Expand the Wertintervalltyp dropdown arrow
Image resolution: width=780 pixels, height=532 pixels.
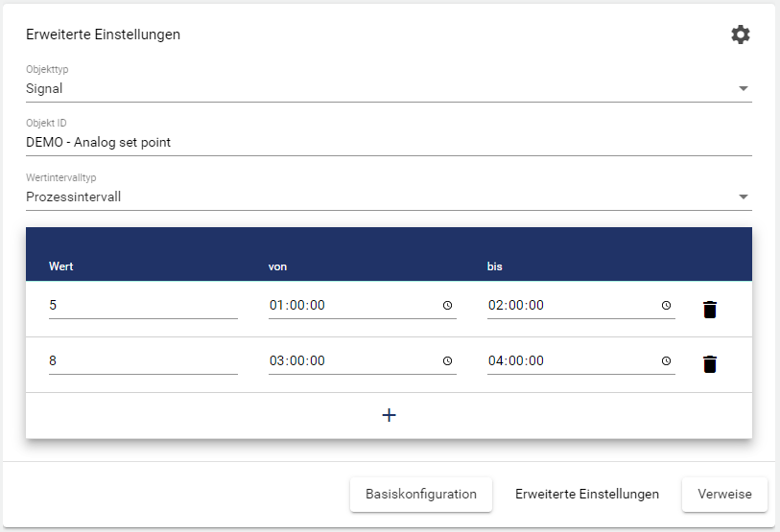coord(743,197)
